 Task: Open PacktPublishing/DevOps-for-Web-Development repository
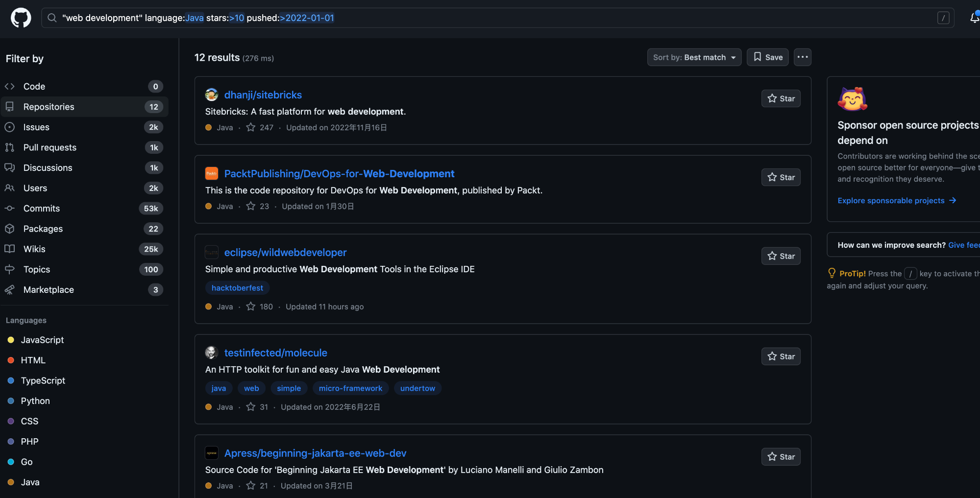[x=339, y=174]
